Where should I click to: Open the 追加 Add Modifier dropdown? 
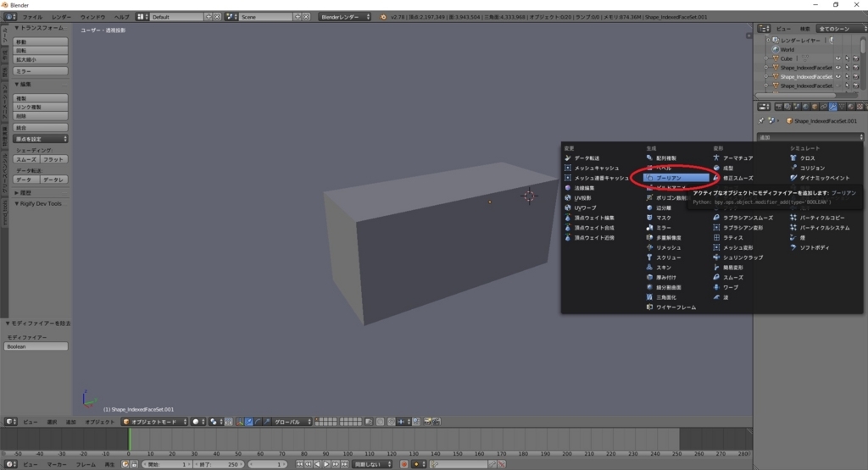click(810, 137)
